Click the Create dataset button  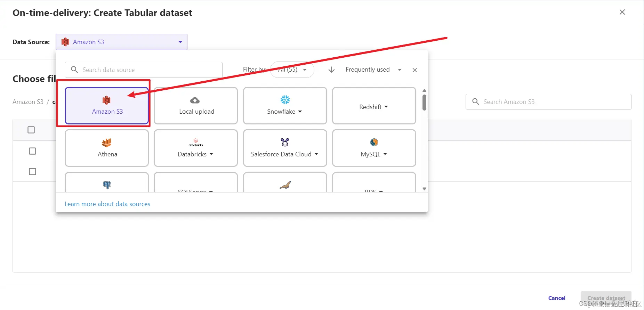click(x=606, y=298)
